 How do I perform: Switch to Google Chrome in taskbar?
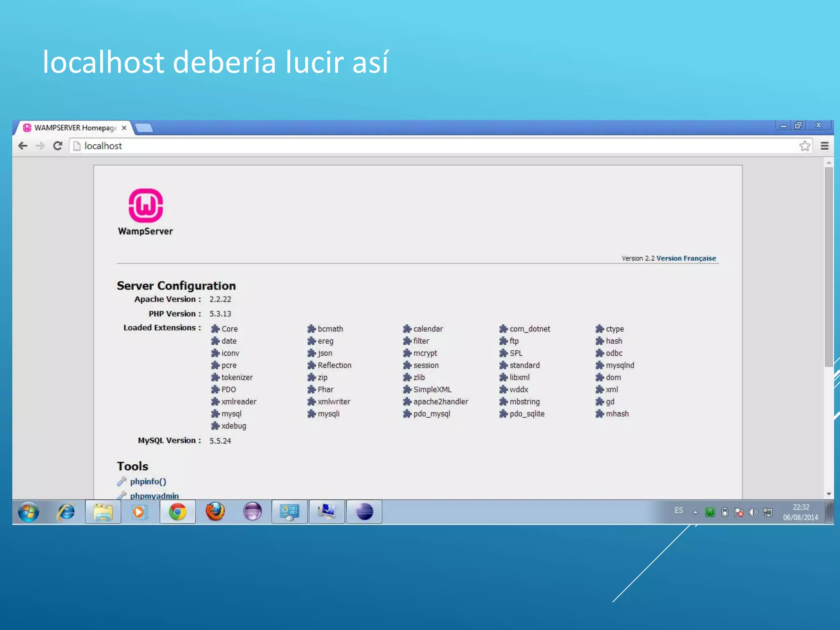point(178,512)
